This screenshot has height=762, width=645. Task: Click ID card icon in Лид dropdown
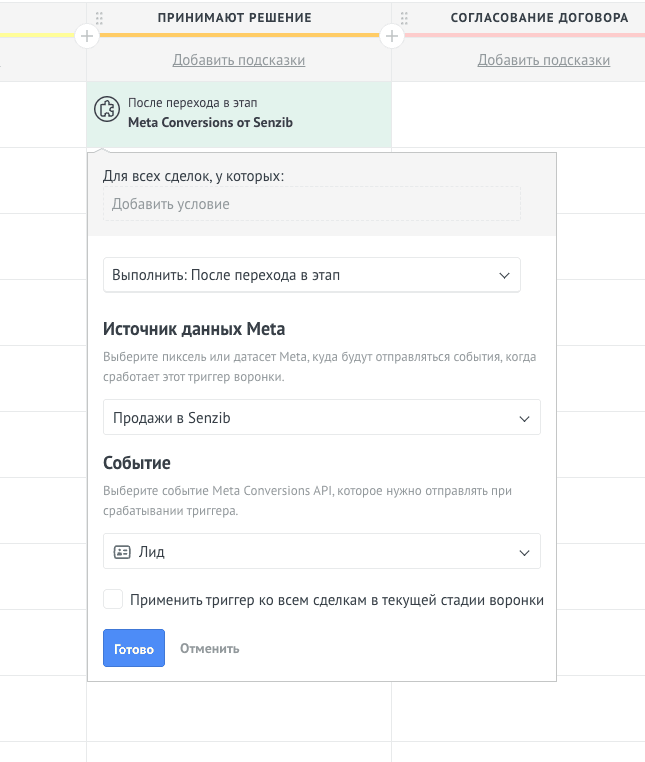122,552
